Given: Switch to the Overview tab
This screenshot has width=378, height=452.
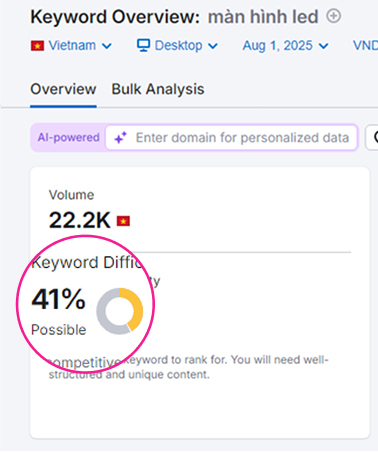Looking at the screenshot, I should pyautogui.click(x=63, y=89).
